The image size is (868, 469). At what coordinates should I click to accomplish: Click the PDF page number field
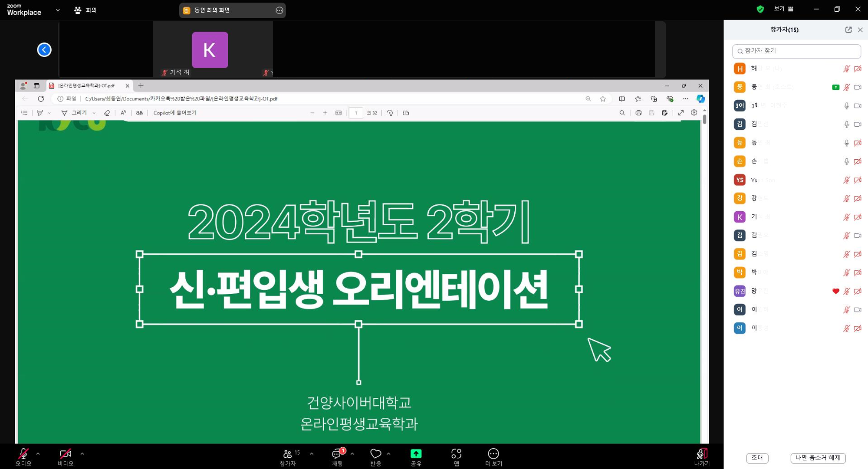356,113
